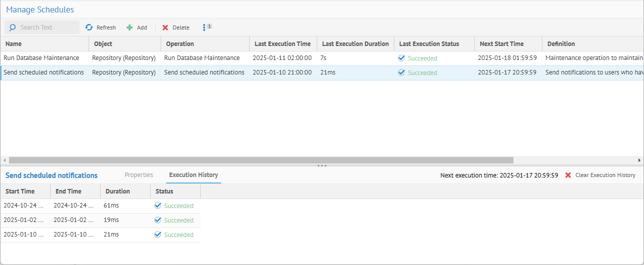
Task: Open the three-dot more options menu
Action: tap(204, 27)
